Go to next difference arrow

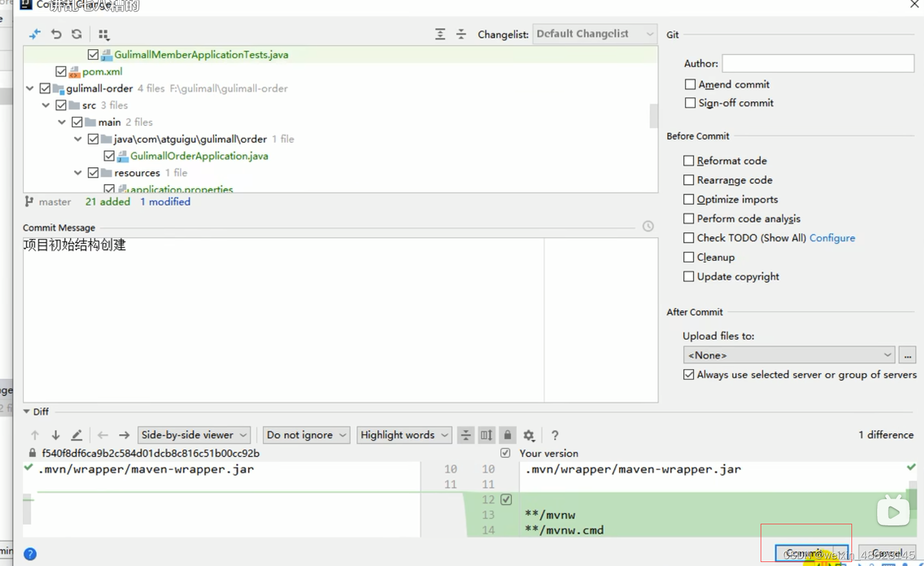pyautogui.click(x=55, y=435)
